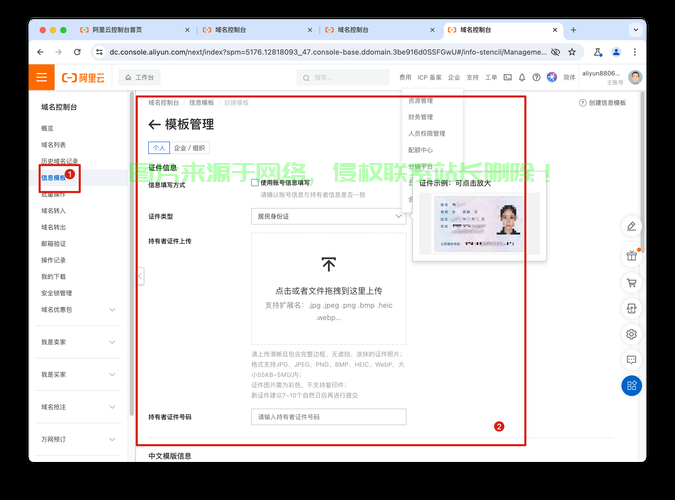675x500 pixels.
Task: Click the upload area for holder certificate
Action: pos(329,289)
